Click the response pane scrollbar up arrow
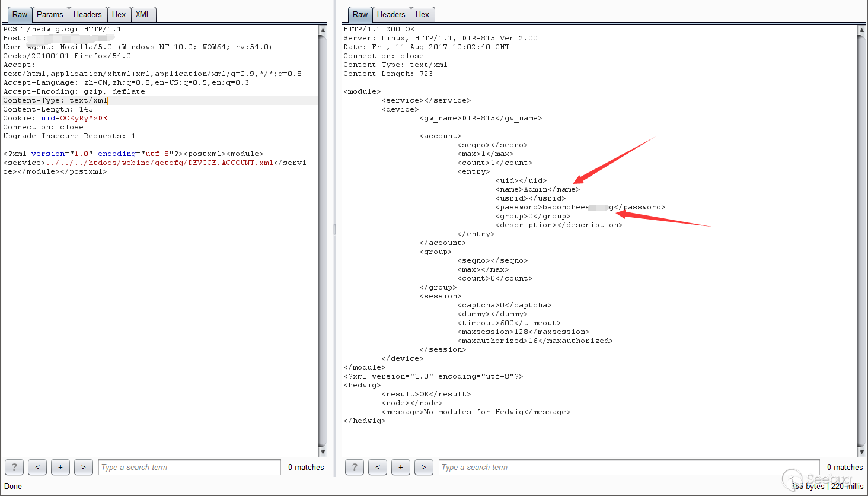This screenshot has height=496, width=868. click(x=861, y=30)
